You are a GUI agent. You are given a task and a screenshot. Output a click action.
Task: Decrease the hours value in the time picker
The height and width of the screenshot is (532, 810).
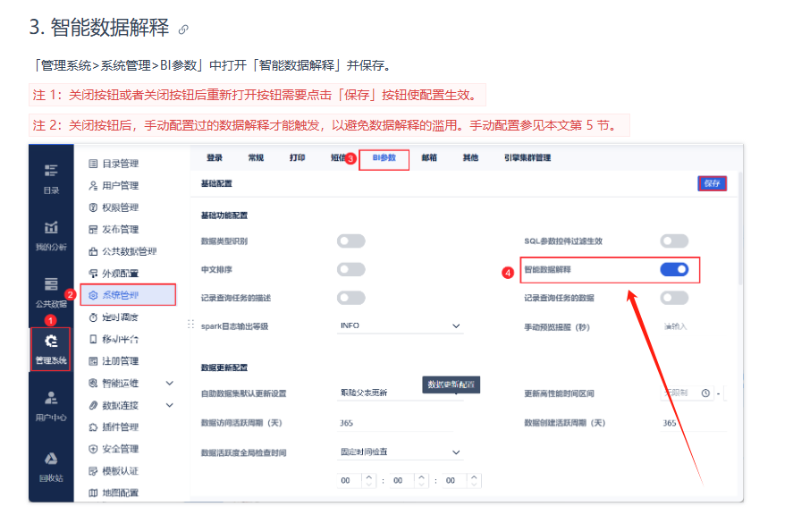click(369, 484)
